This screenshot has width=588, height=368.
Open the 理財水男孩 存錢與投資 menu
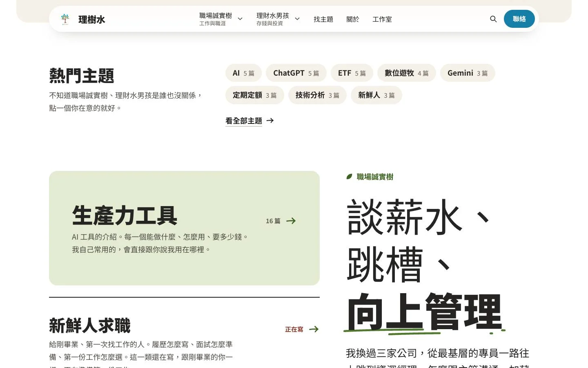point(278,19)
